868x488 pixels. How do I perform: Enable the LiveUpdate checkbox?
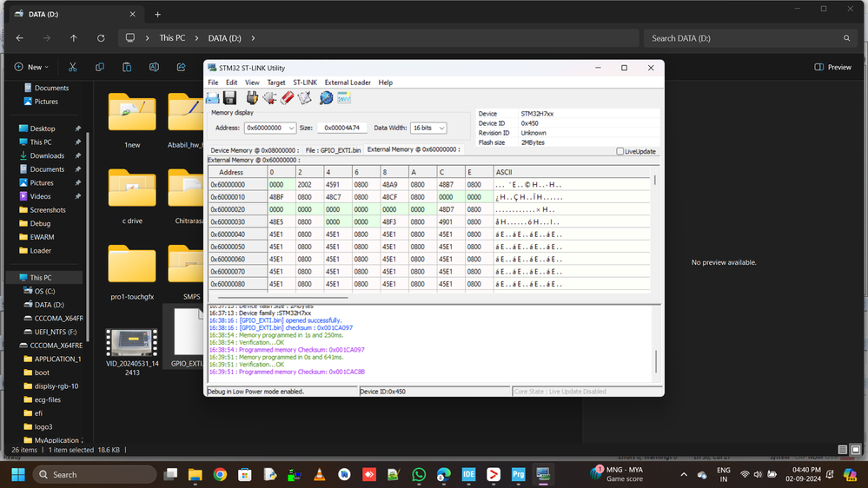click(x=620, y=151)
